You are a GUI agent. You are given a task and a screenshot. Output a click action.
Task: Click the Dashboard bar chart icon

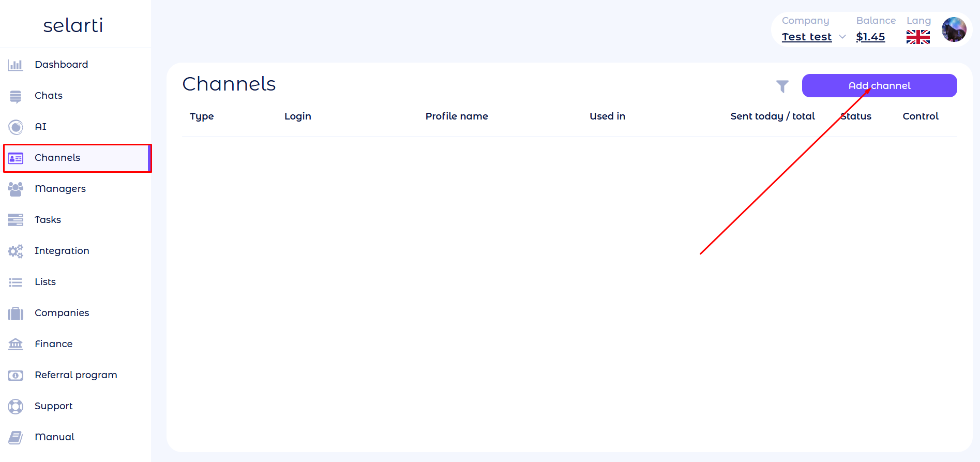pos(16,65)
